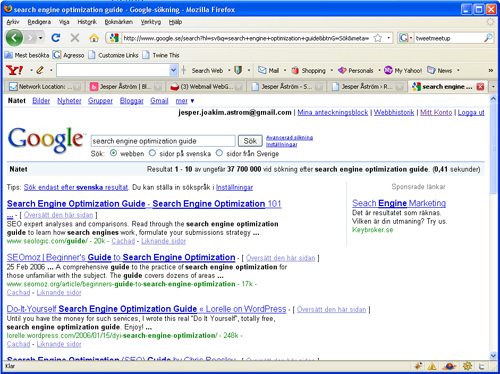Click Avancerad sökning link
This screenshot has width=500, height=374.
(289, 138)
